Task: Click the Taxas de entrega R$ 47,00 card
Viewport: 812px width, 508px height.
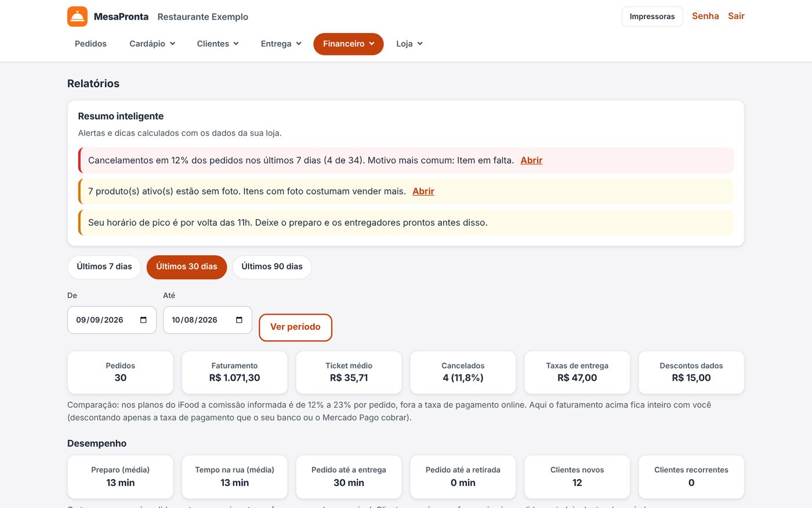Action: (x=577, y=372)
